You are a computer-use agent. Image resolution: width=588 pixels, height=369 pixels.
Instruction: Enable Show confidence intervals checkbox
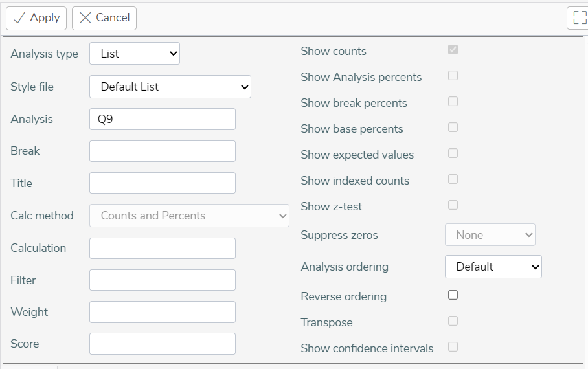(x=453, y=347)
